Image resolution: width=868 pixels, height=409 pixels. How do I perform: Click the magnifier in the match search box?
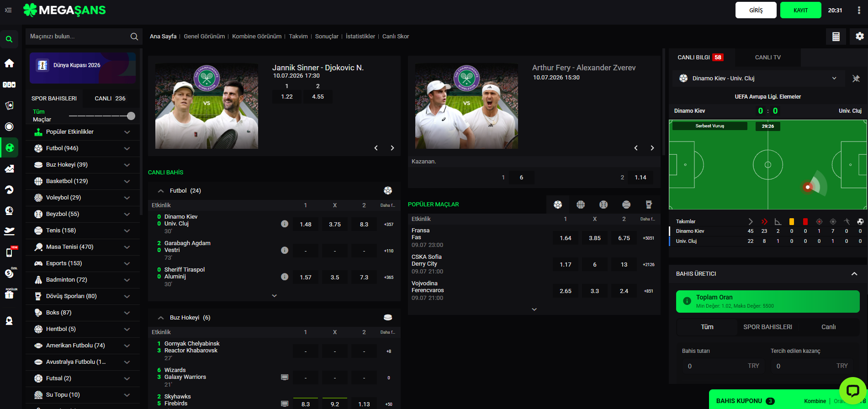click(134, 37)
